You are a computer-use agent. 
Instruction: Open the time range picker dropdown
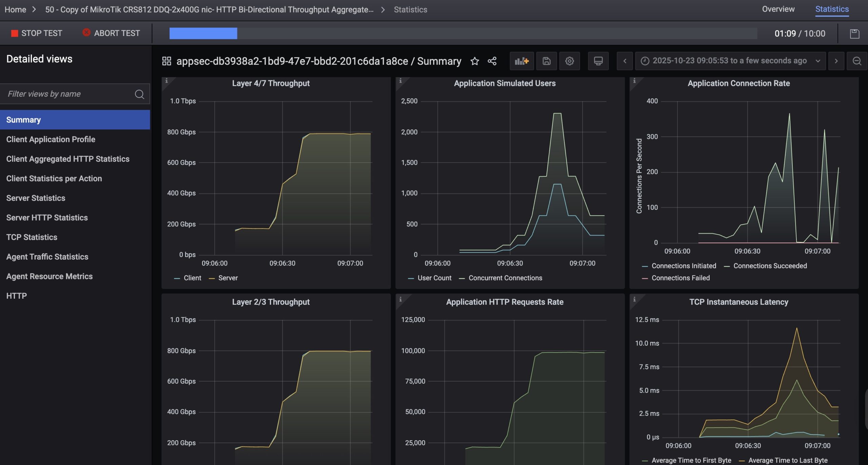point(730,61)
